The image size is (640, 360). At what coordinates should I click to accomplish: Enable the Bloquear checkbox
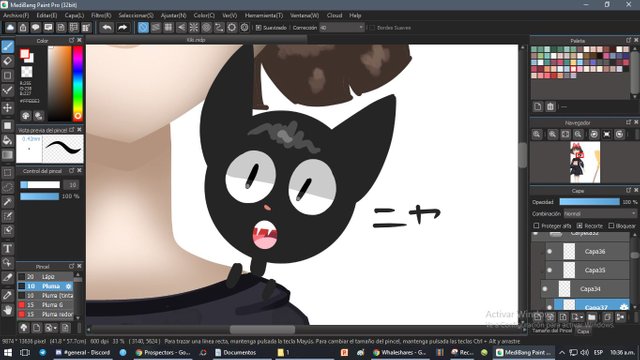tap(611, 226)
